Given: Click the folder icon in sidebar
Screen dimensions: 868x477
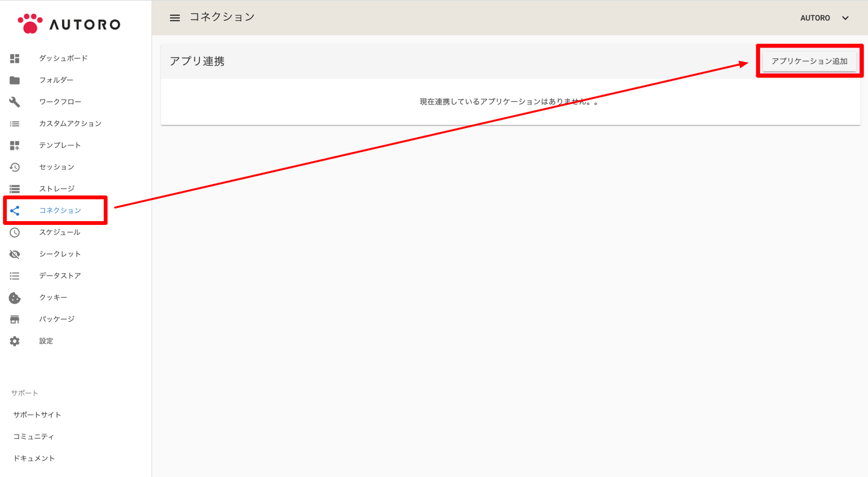Looking at the screenshot, I should coord(15,80).
